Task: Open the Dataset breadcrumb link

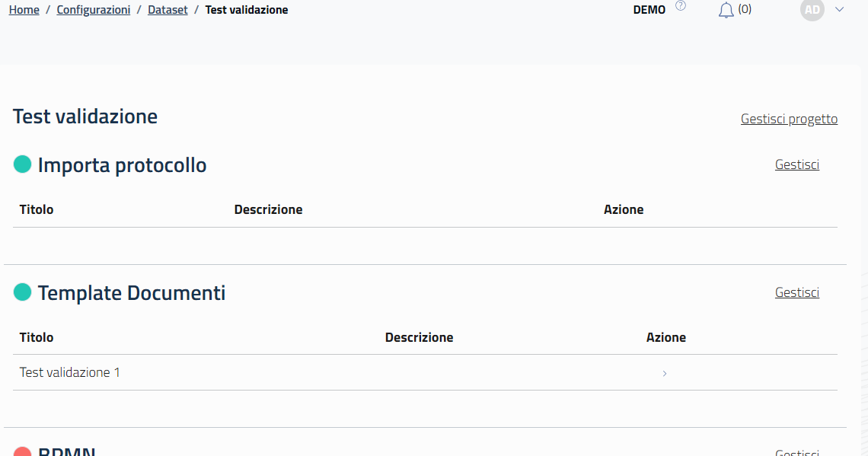Action: pyautogui.click(x=168, y=9)
